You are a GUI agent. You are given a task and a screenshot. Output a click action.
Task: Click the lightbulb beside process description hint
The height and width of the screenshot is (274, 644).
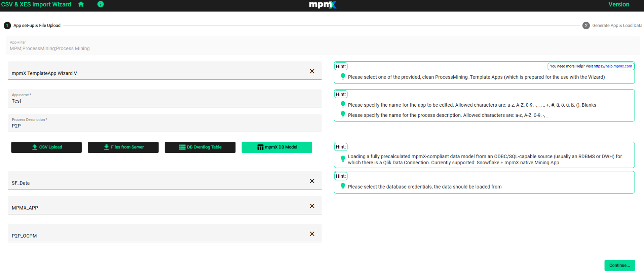[x=343, y=114]
